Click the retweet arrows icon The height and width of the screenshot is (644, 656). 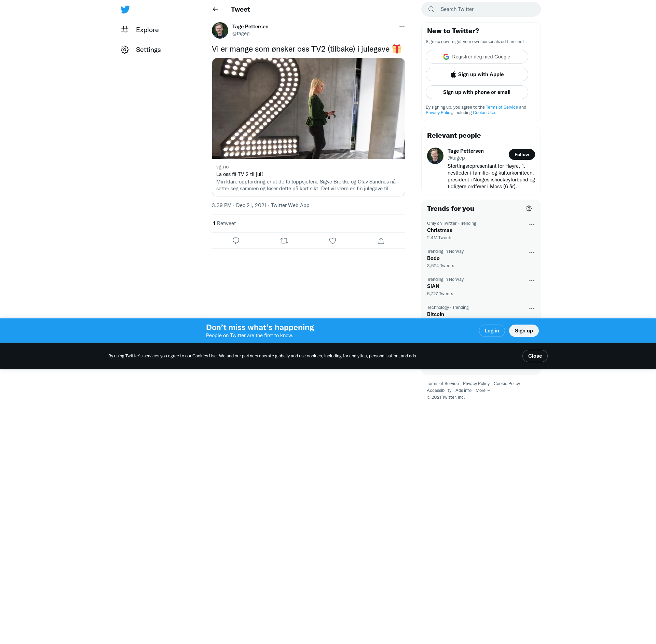(284, 241)
